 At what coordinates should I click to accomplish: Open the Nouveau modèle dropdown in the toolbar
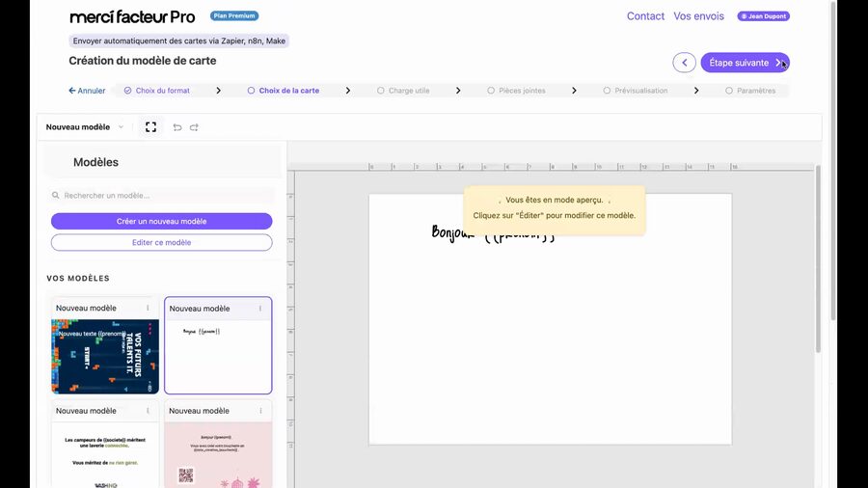point(85,126)
